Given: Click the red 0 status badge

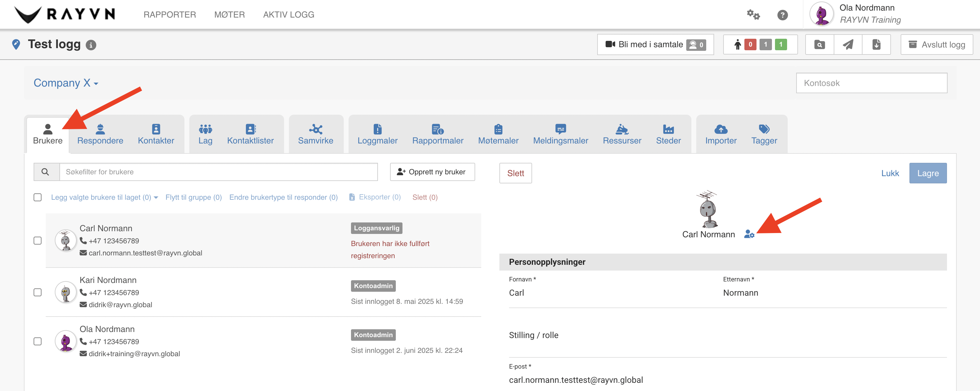Looking at the screenshot, I should coord(750,44).
